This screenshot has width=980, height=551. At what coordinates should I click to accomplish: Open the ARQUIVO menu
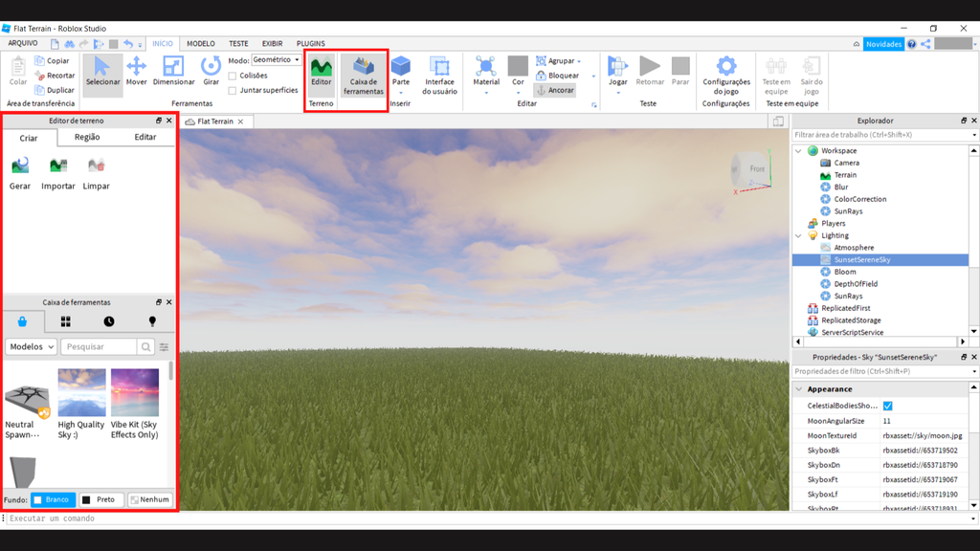point(23,44)
